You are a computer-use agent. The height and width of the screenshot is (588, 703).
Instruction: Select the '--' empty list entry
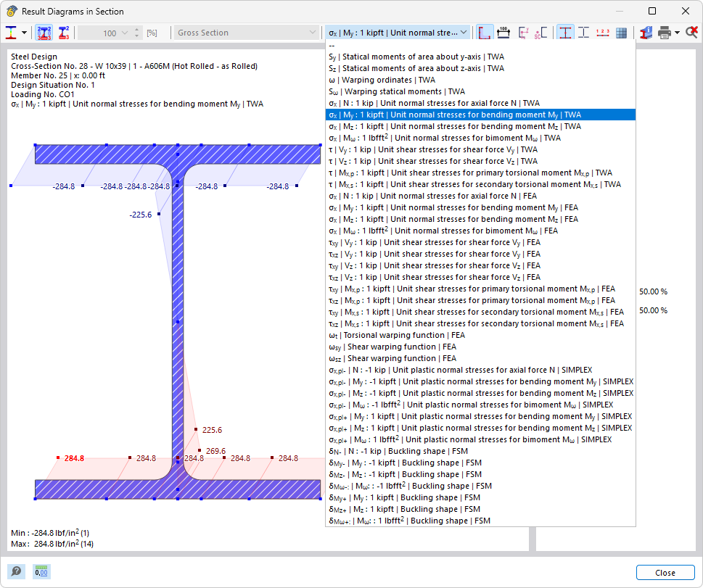(480, 45)
